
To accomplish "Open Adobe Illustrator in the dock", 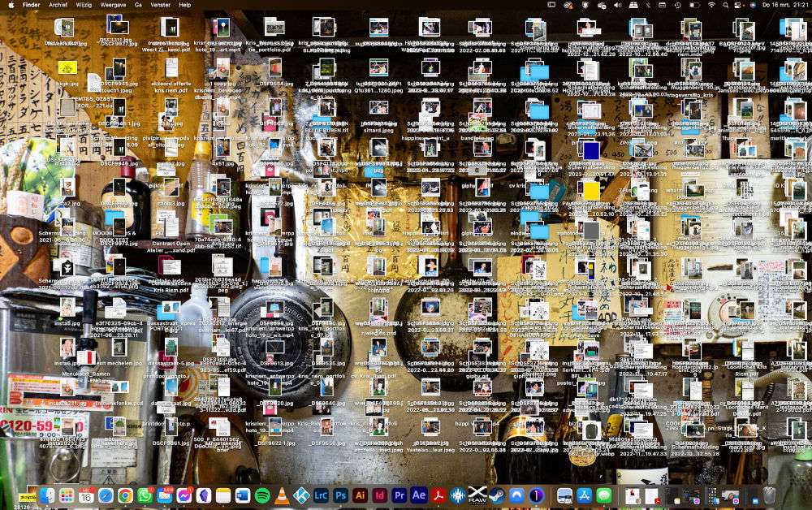I will [x=360, y=495].
